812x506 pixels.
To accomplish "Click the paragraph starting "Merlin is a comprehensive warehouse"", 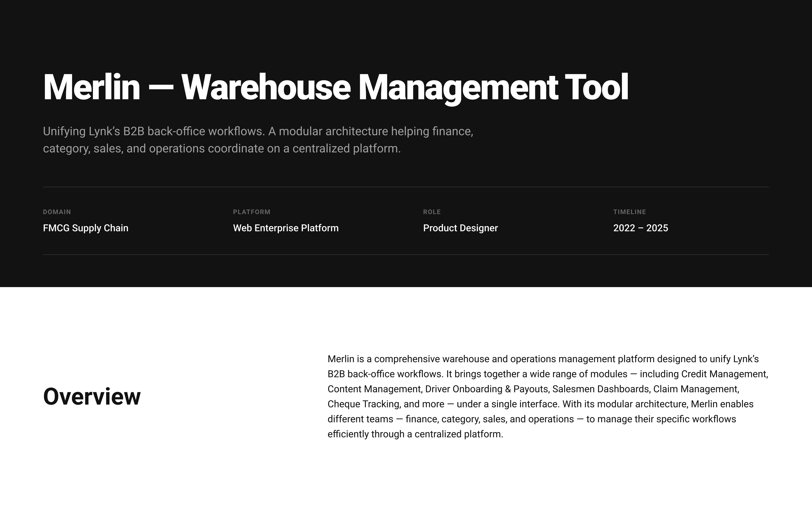I will pos(548,397).
